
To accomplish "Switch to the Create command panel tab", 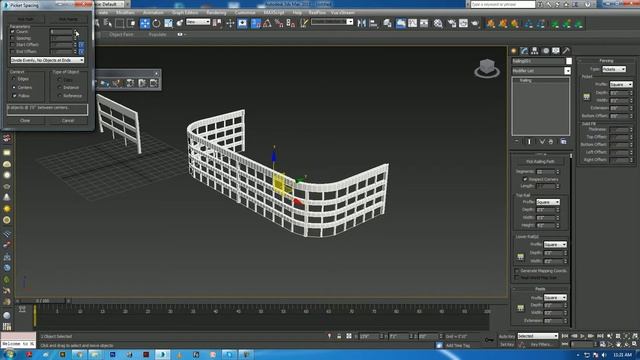I will tap(514, 51).
